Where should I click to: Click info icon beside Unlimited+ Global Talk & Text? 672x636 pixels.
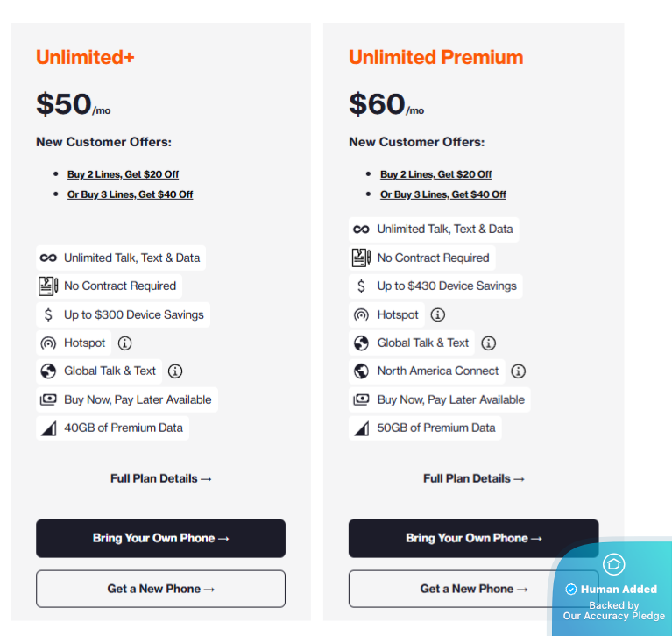coord(175,371)
